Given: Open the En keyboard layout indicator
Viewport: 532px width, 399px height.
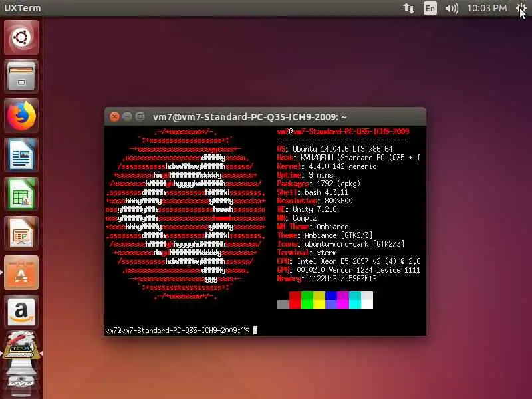Looking at the screenshot, I should click(430, 8).
